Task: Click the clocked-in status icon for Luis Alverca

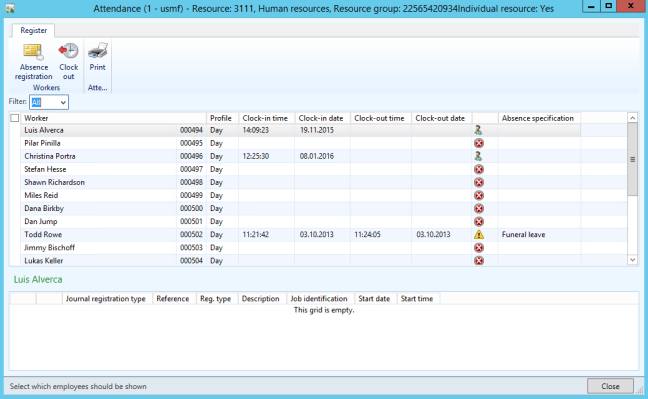Action: tap(479, 130)
